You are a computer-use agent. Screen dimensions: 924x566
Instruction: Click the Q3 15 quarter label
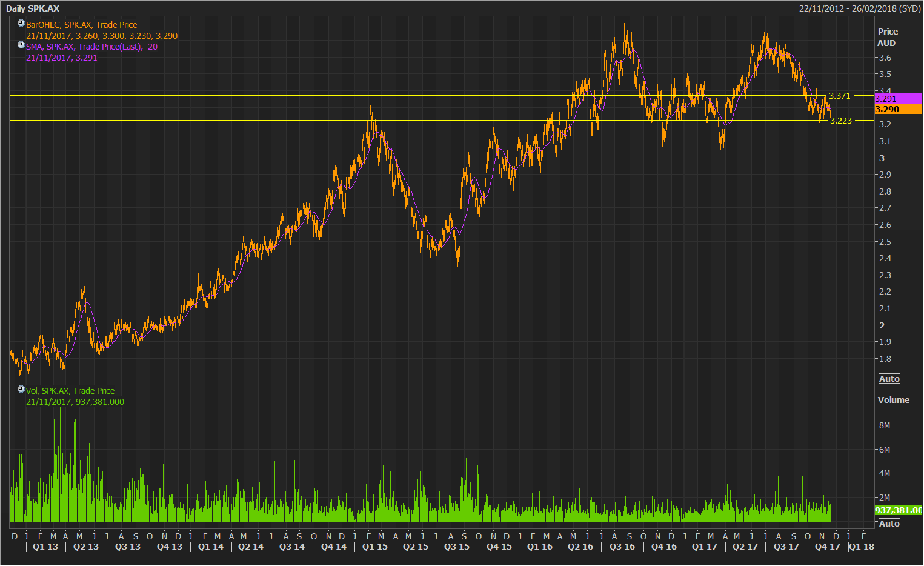[457, 547]
